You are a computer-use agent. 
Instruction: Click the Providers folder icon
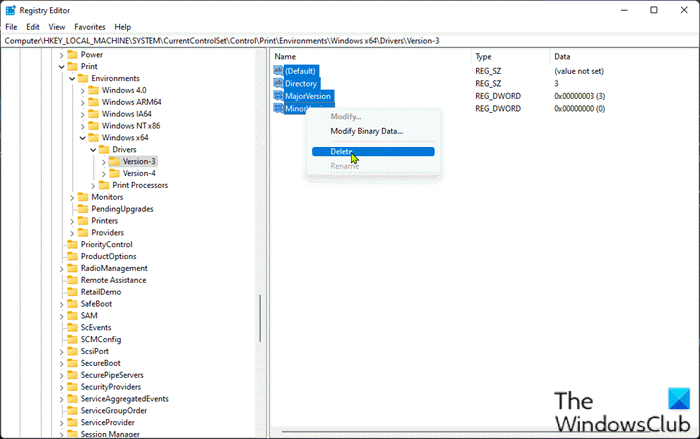coord(83,233)
